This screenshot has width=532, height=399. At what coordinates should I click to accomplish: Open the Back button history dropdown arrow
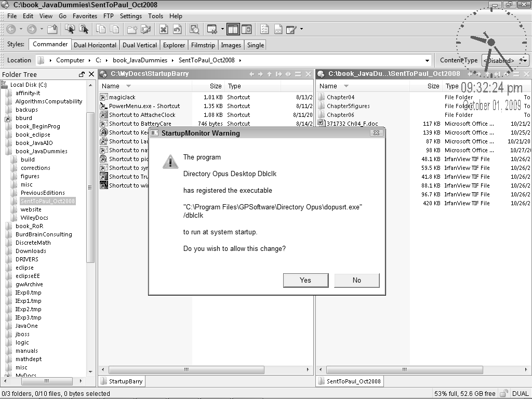point(21,29)
